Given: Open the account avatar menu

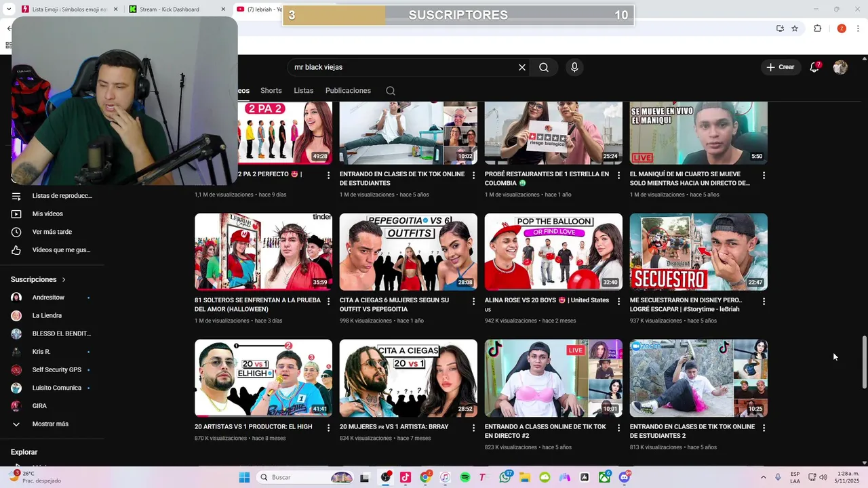Looking at the screenshot, I should click(x=840, y=67).
